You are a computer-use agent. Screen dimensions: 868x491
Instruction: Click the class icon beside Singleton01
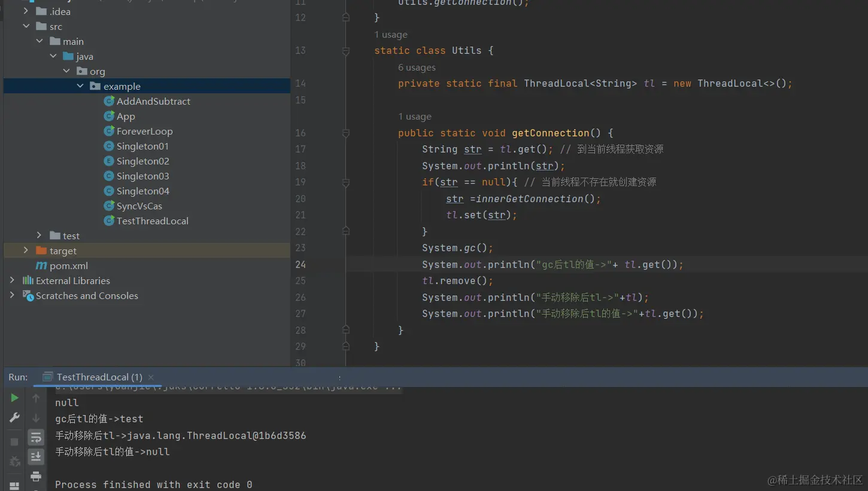pyautogui.click(x=109, y=146)
